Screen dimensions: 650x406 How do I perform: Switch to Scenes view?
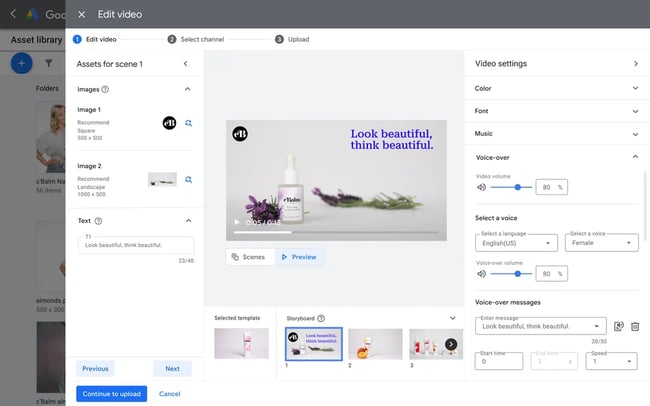(248, 257)
